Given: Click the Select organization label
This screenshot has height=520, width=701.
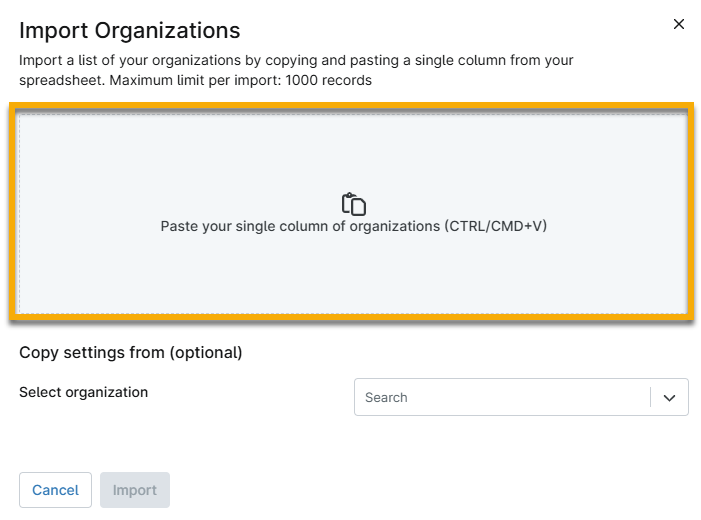Looking at the screenshot, I should tap(83, 392).
